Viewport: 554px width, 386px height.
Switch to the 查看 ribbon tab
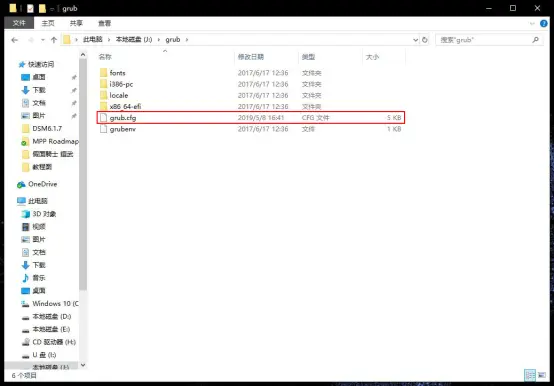click(x=104, y=23)
